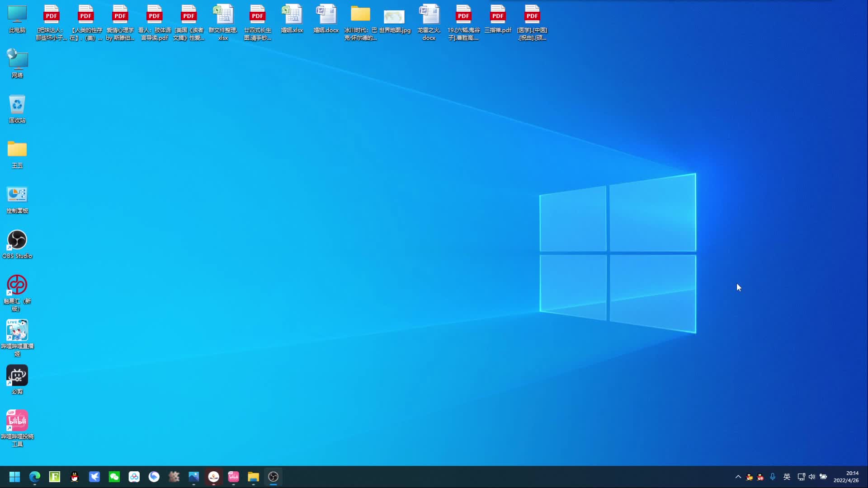Expand the hidden system tray icons
Viewport: 868px width, 488px height.
tap(738, 477)
